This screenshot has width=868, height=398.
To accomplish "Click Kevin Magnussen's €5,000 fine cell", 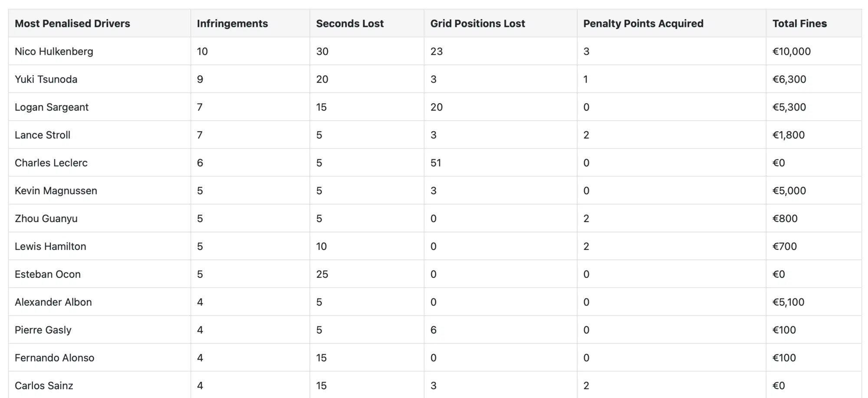I will pos(789,190).
